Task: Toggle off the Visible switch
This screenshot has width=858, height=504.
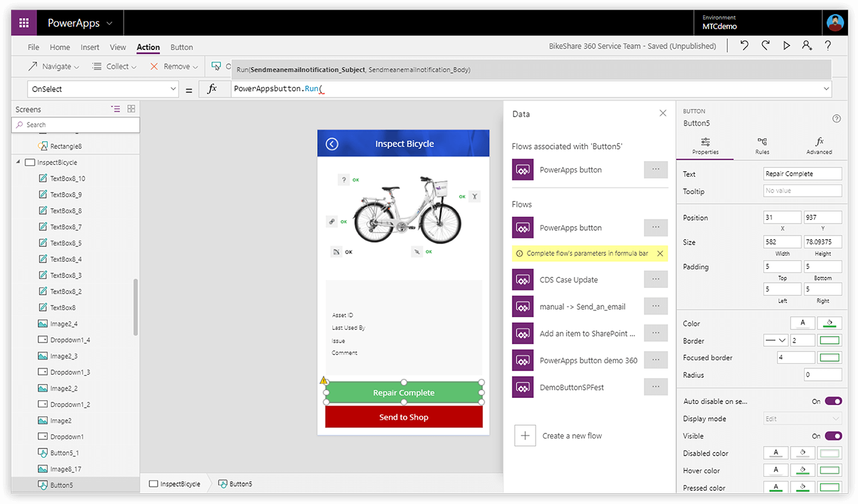Action: [833, 436]
